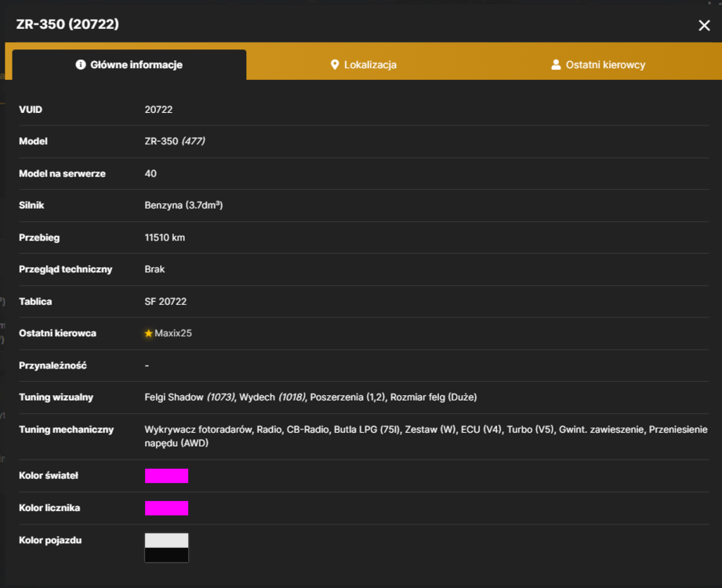722x588 pixels.
Task: Click the person icon beside Ostatni kierowcy
Action: click(556, 64)
